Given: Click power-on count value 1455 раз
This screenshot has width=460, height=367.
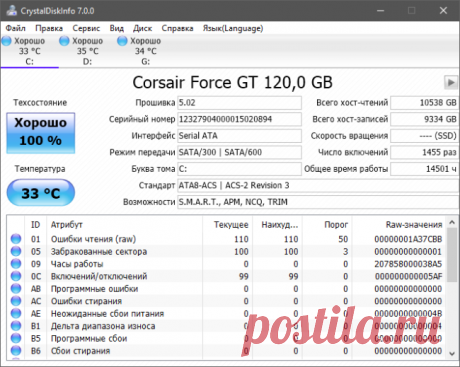Looking at the screenshot, I should point(425,152).
